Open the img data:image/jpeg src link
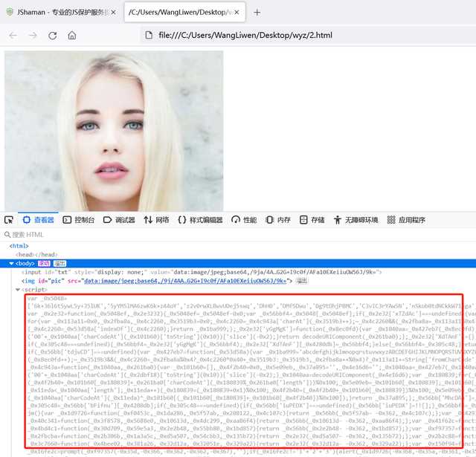 [x=185, y=281]
